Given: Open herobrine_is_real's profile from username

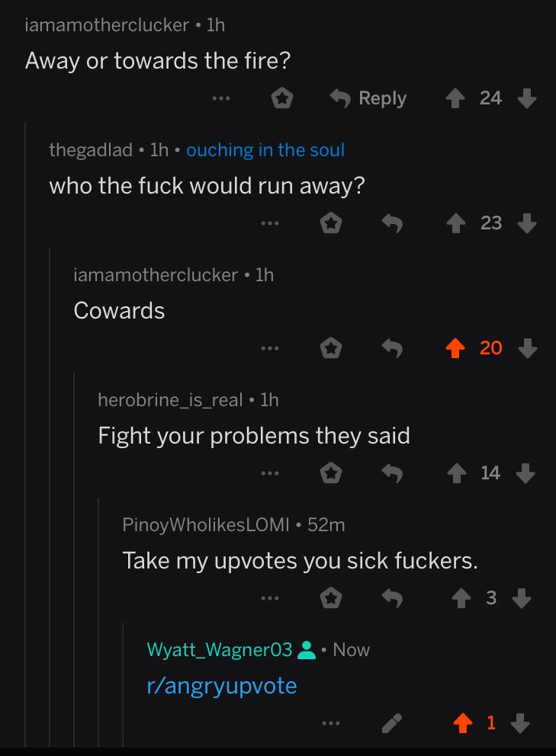Looking at the screenshot, I should (170, 399).
